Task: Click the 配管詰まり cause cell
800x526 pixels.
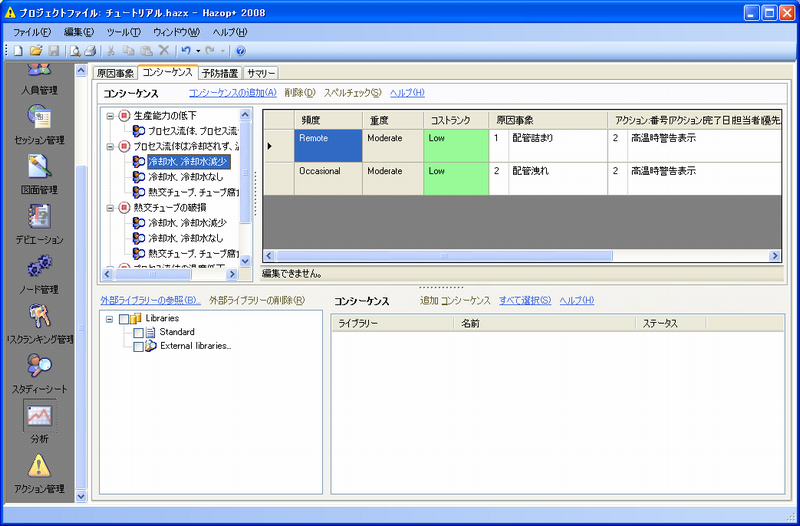Action: 558,146
